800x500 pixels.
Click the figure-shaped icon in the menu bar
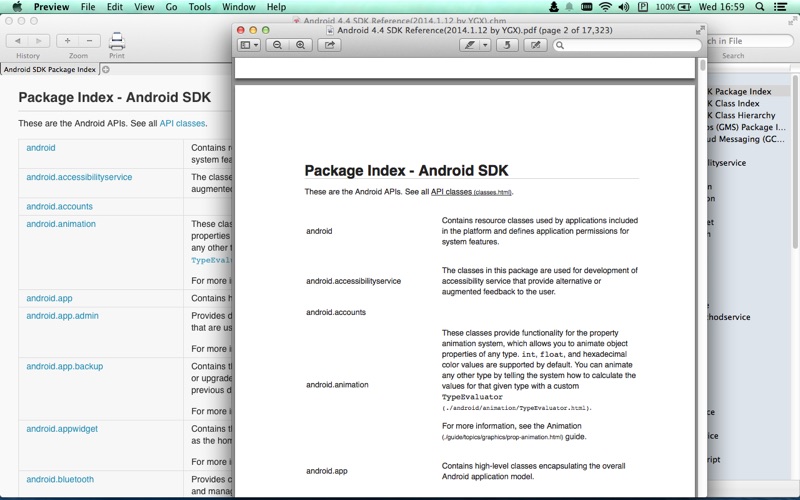tap(554, 7)
